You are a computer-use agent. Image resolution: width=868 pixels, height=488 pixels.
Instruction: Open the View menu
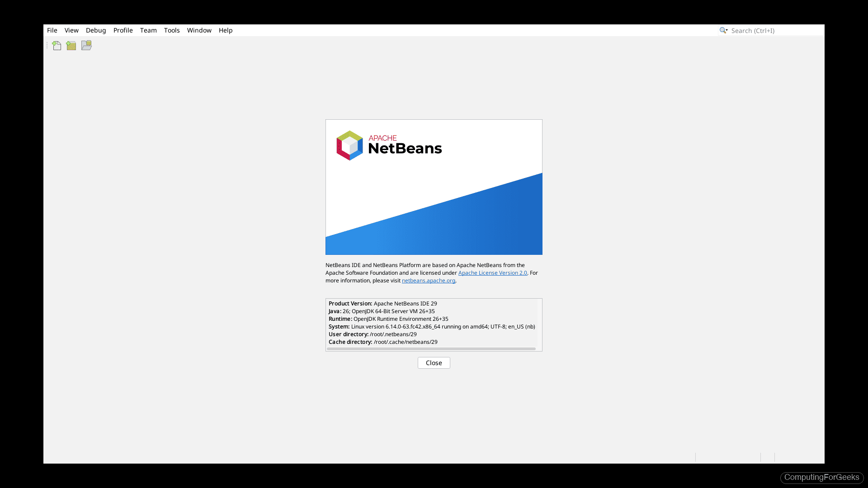[x=71, y=30]
